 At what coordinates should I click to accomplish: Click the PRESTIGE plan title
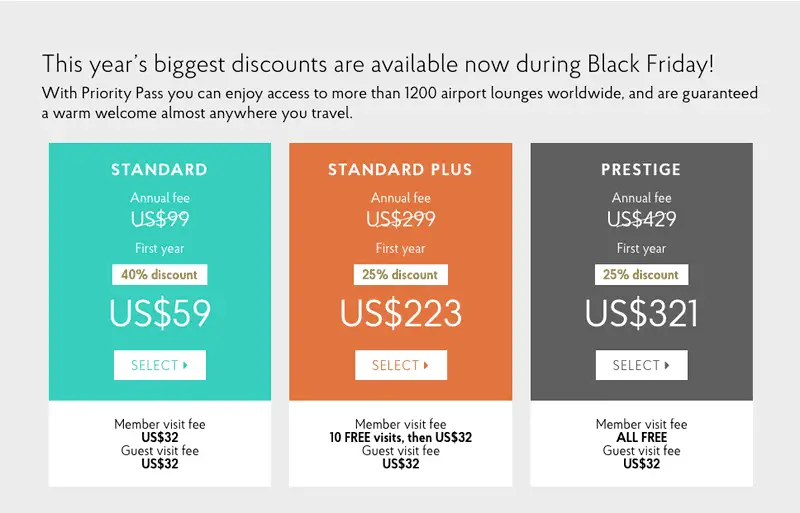(x=641, y=169)
